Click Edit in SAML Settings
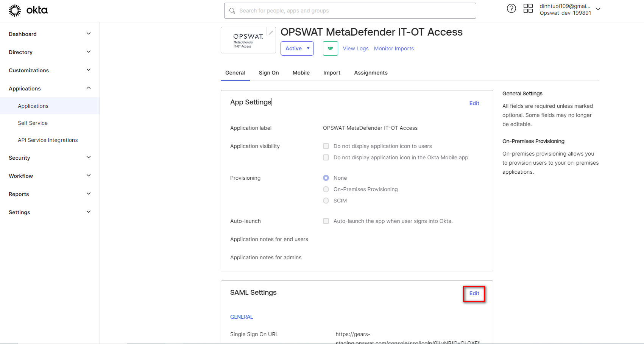Screen dimensions: 644x344 (x=474, y=293)
